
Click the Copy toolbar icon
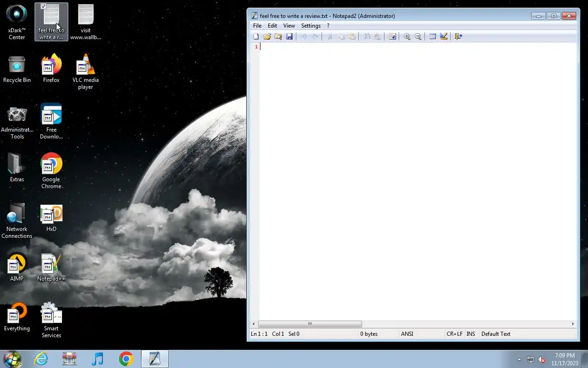pos(341,36)
